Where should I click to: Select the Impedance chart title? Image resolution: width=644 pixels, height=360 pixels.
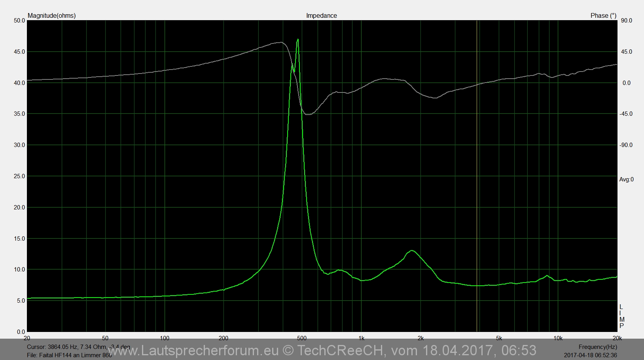[x=321, y=15]
